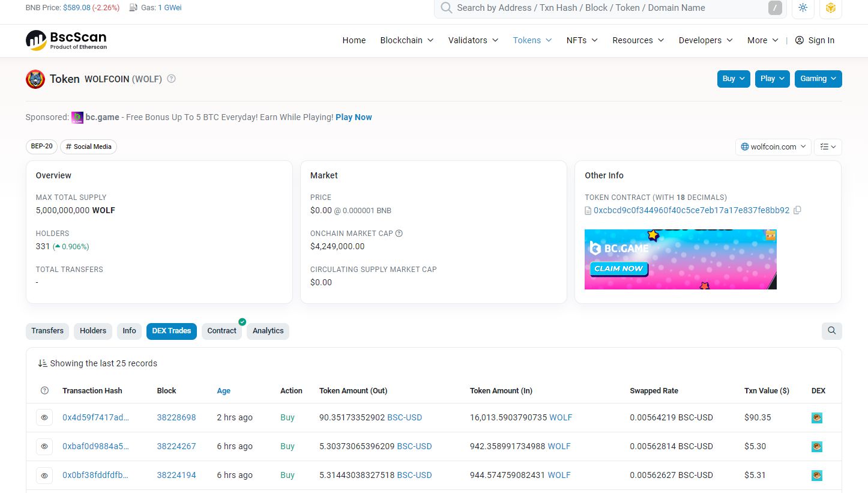
Task: Click the info icon beside WOLFCOIN (WOLF)
Action: (x=171, y=79)
